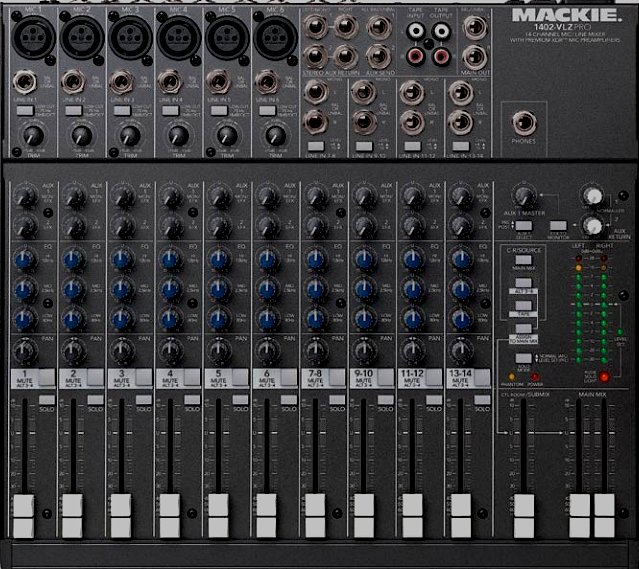Click the MIC 1 XLR input jack
The height and width of the screenshot is (569, 639).
pos(33,37)
